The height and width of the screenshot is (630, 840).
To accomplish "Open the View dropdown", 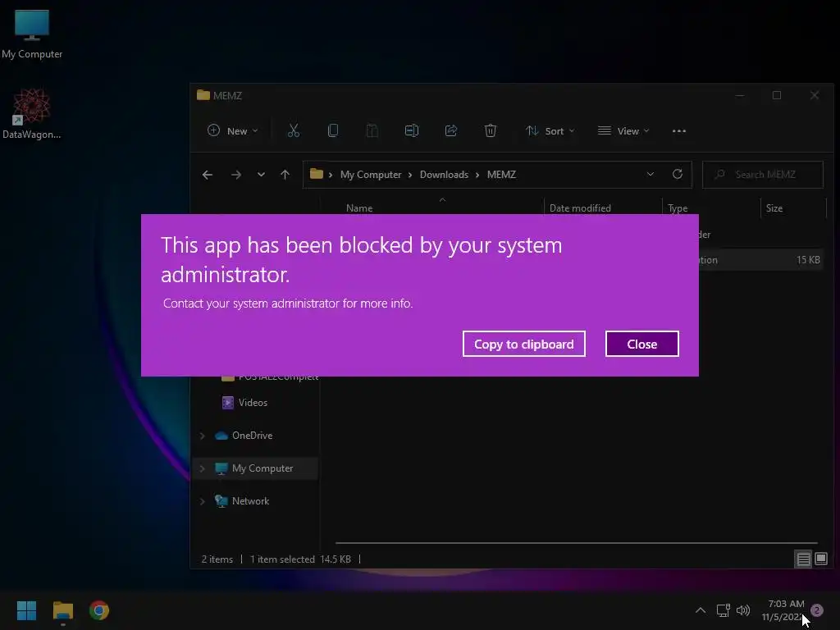I will 623,130.
